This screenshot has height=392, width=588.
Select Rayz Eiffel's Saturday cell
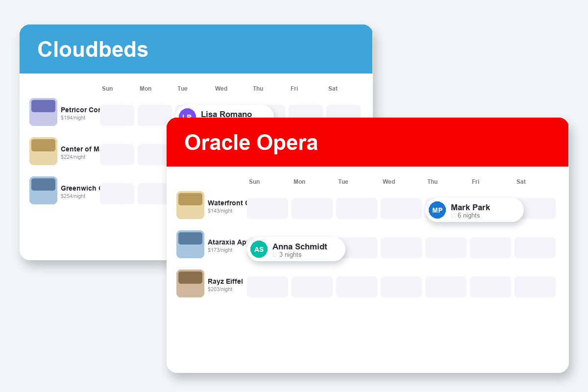pyautogui.click(x=535, y=287)
